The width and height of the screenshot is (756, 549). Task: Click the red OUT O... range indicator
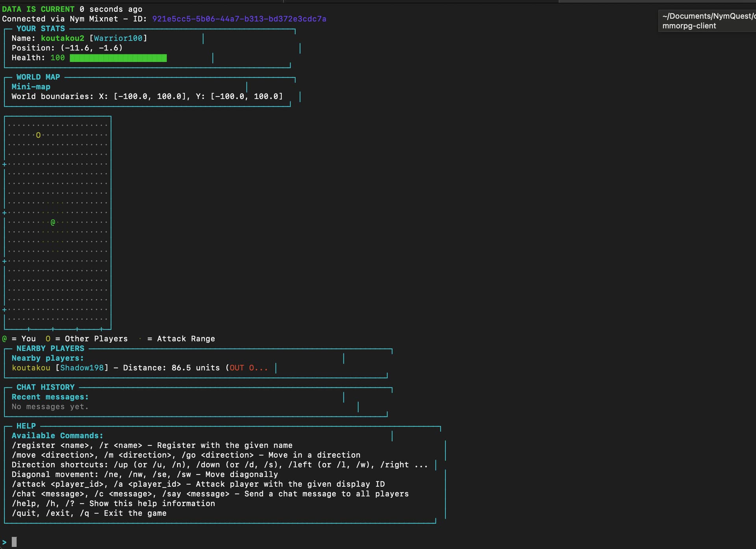click(248, 368)
